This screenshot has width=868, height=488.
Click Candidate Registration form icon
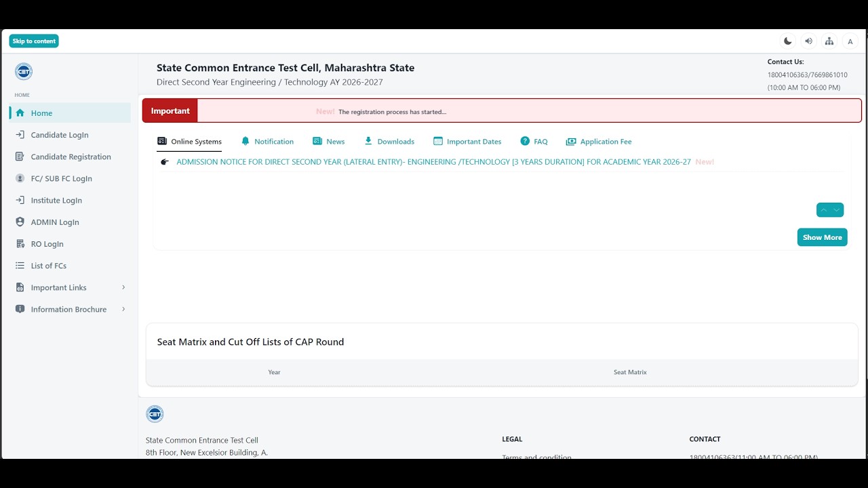click(20, 157)
